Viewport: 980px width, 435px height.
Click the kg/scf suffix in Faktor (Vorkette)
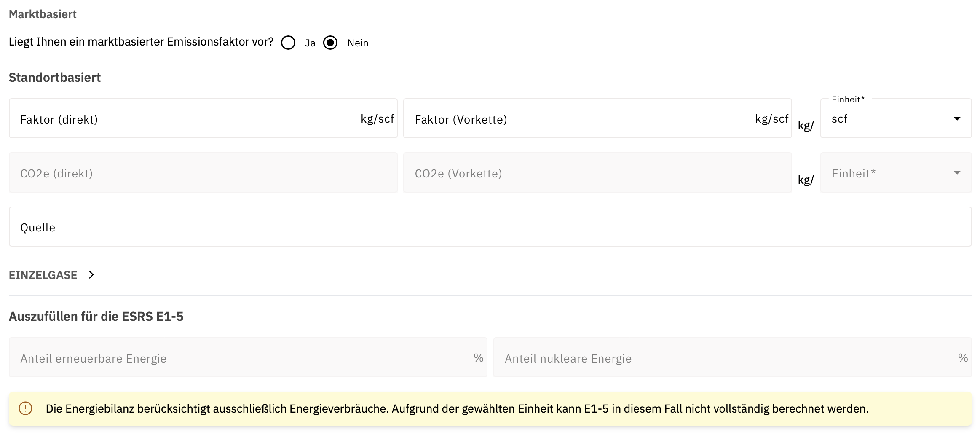[x=771, y=119]
